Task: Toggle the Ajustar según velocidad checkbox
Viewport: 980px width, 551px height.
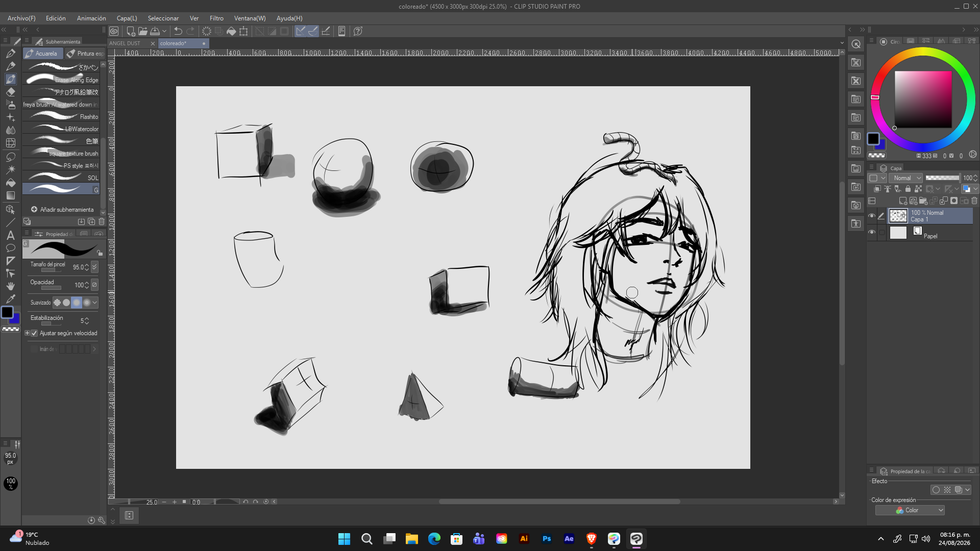Action: [x=34, y=333]
